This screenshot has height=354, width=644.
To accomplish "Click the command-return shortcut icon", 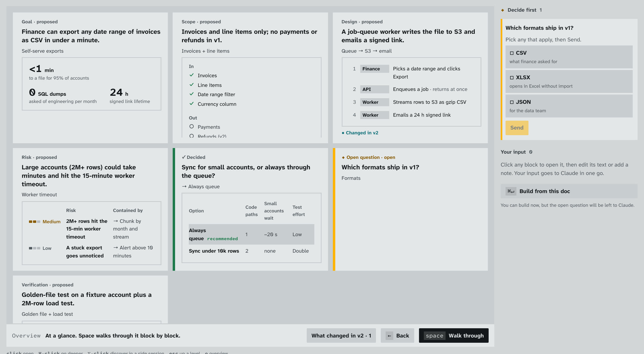I will point(511,191).
